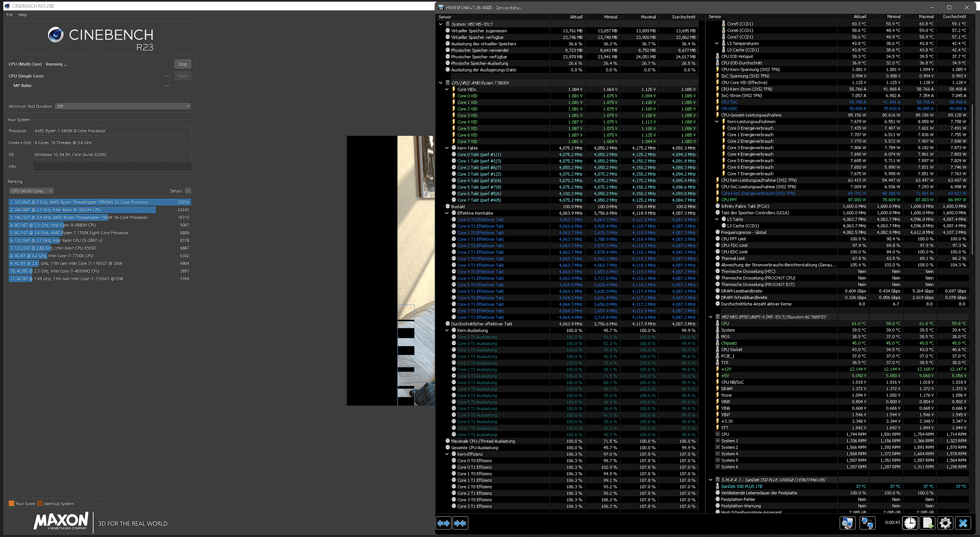Collapse the CPU [#0]: AMD Ryzen 7 5800X group

441,83
